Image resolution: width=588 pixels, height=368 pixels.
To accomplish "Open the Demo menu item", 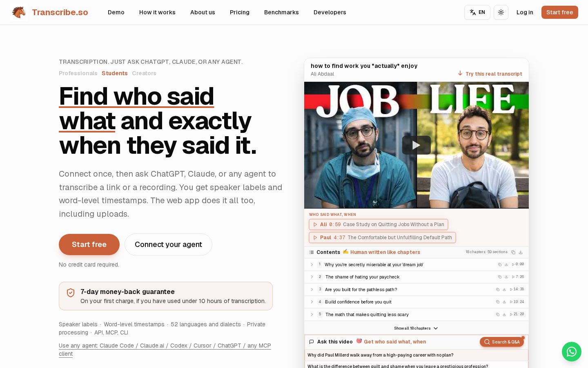I will pos(116,12).
